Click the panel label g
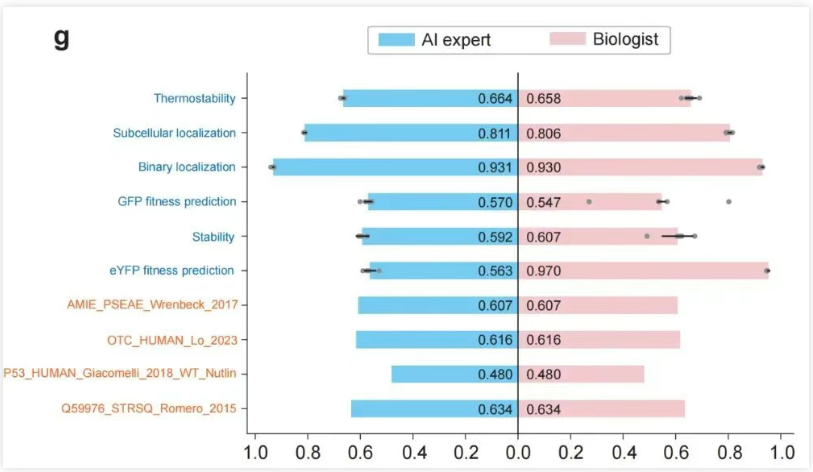 (x=61, y=40)
